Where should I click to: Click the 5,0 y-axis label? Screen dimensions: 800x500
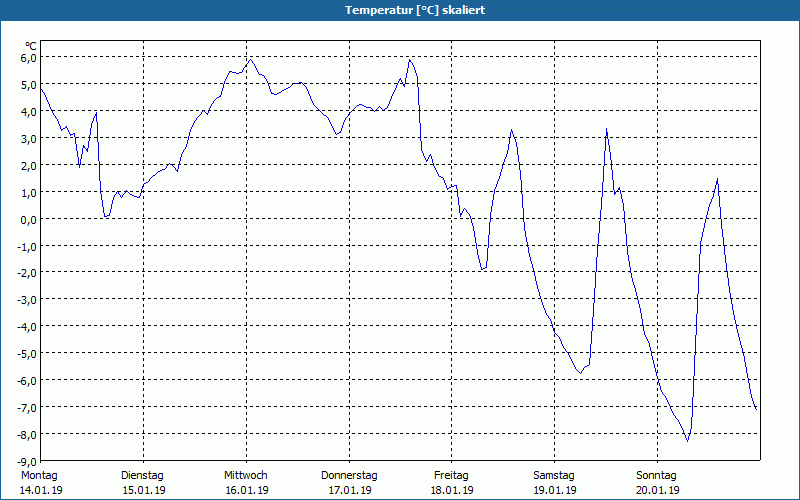click(x=29, y=85)
